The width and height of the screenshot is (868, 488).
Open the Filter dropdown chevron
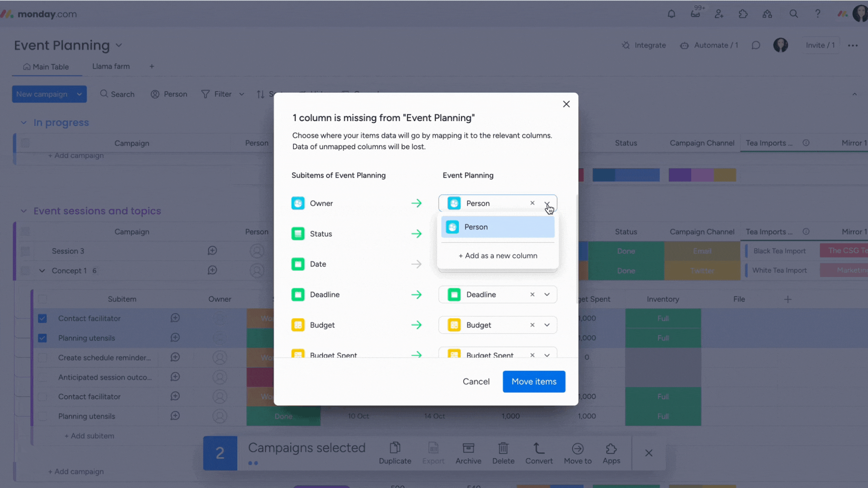241,94
